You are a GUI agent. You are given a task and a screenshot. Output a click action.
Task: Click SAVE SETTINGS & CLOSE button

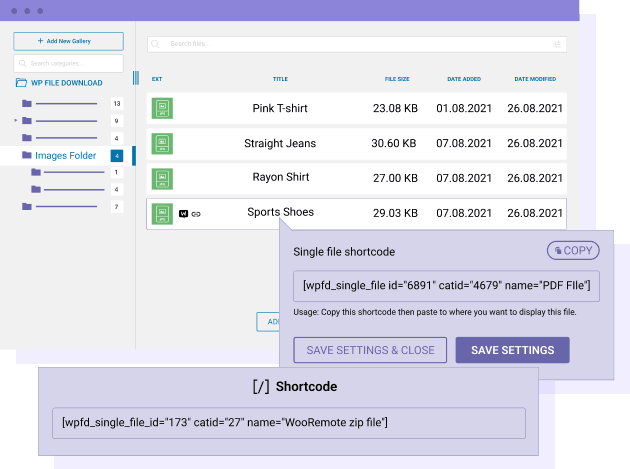(370, 350)
